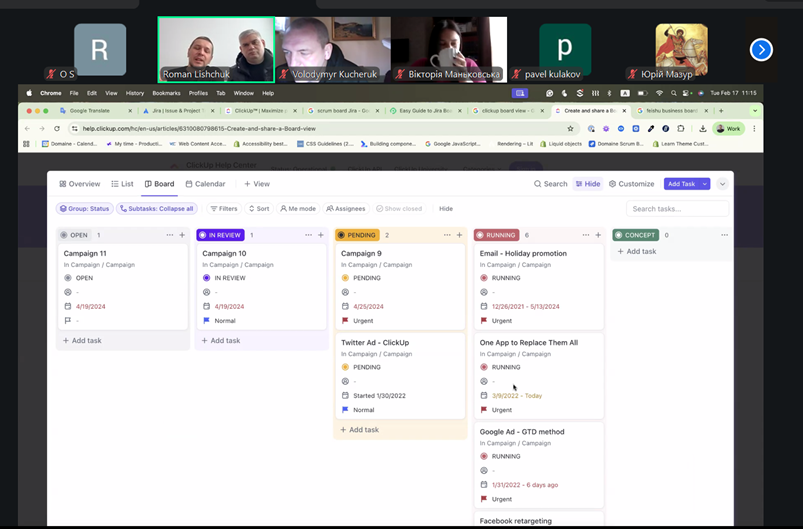Reload the ClickUp help page
The width and height of the screenshot is (803, 529).
(x=57, y=129)
